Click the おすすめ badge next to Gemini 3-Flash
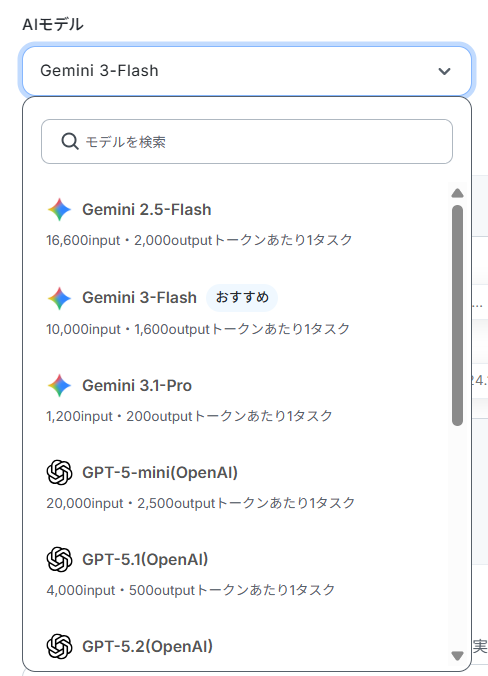The width and height of the screenshot is (488, 676). click(242, 297)
